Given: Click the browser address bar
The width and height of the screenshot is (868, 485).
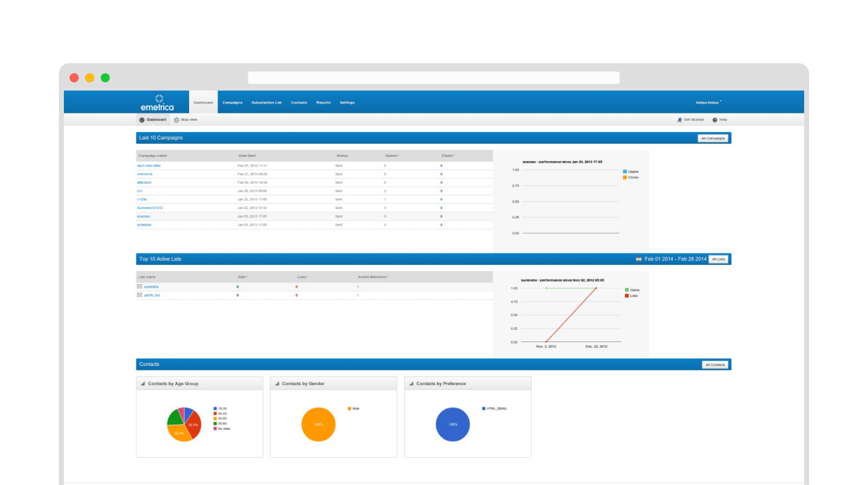Looking at the screenshot, I should [x=433, y=78].
